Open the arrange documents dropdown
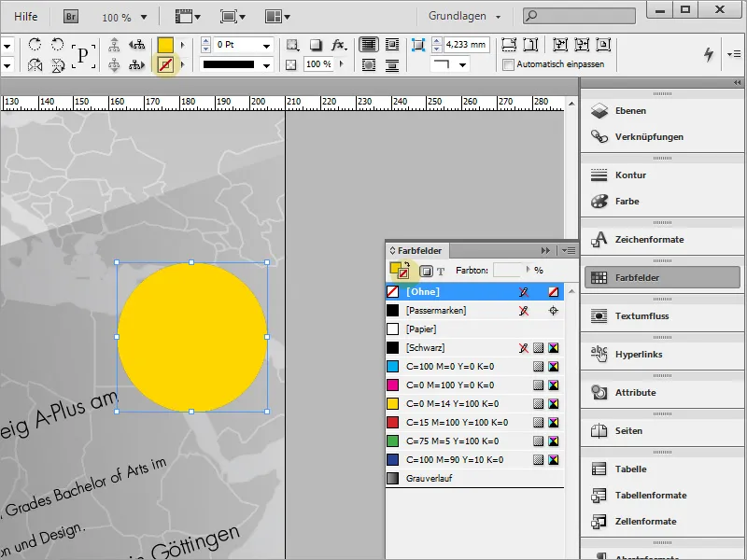The width and height of the screenshot is (747, 560). 277,17
